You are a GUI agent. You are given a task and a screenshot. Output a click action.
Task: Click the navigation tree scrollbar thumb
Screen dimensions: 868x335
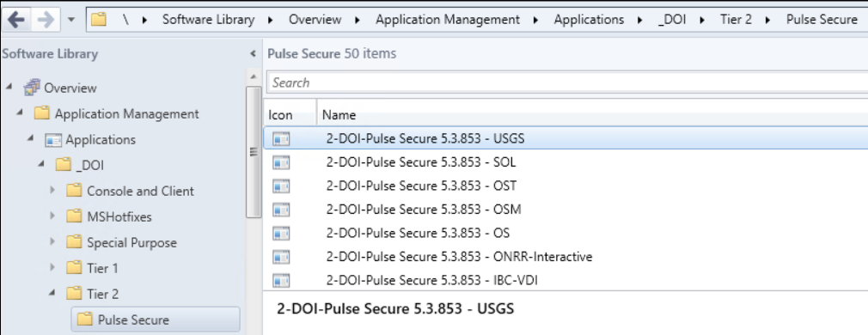pyautogui.click(x=253, y=152)
